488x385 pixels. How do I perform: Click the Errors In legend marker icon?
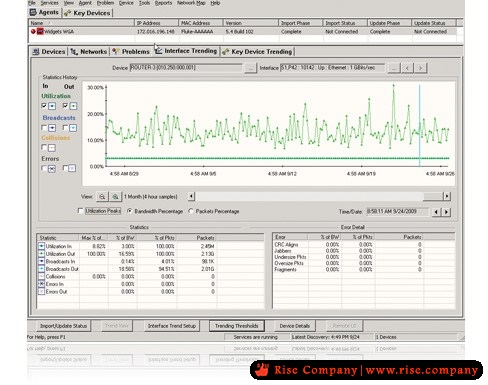(52, 169)
